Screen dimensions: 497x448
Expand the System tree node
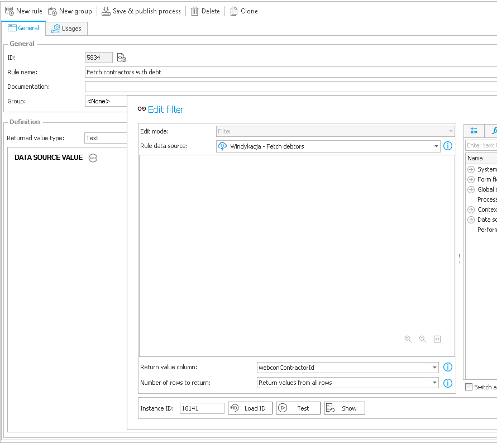pos(471,169)
